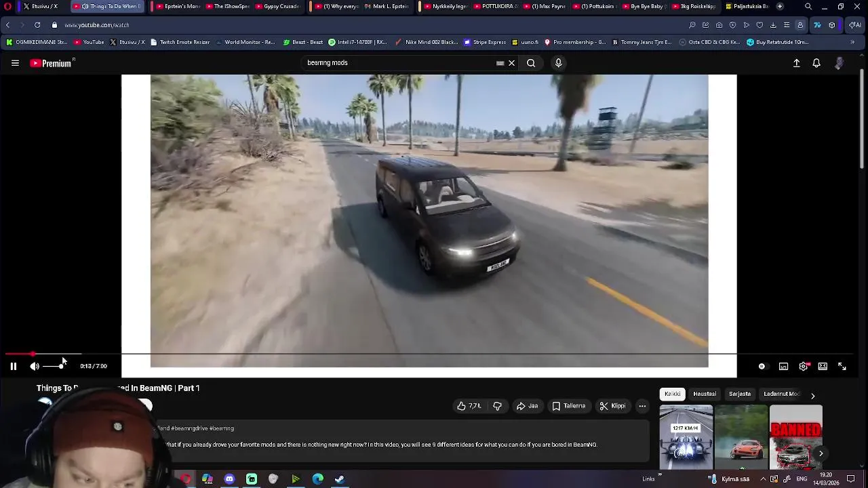Open the Stripe Express bookmark
The height and width of the screenshot is (488, 868).
(x=485, y=42)
